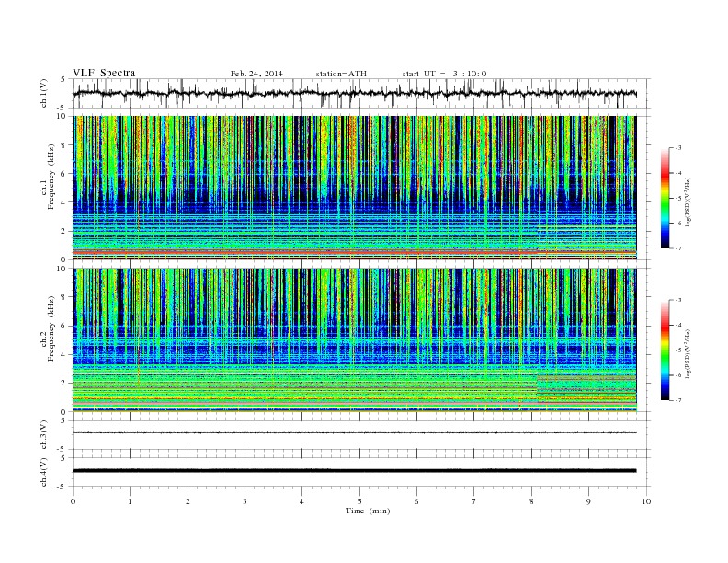
Task: Click the ch.2 "Frequency (kHz)" axis label
Action: (51, 327)
